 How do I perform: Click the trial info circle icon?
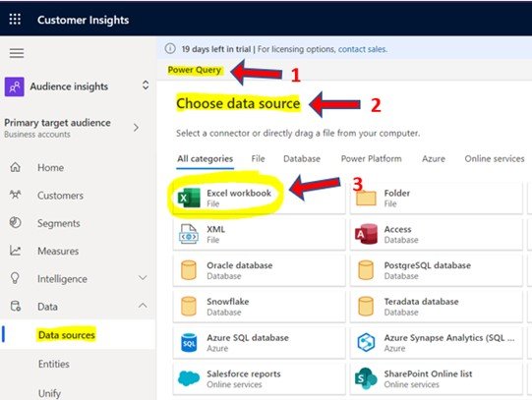170,49
